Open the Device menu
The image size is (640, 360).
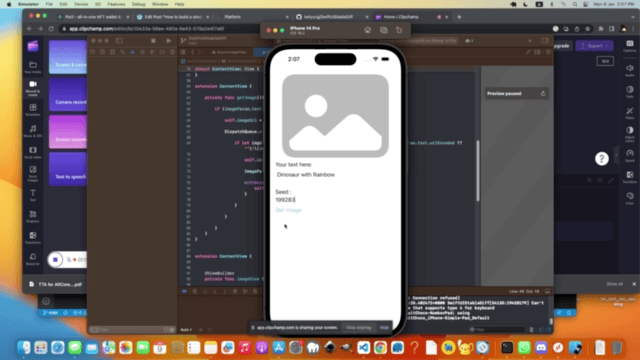click(x=81, y=4)
